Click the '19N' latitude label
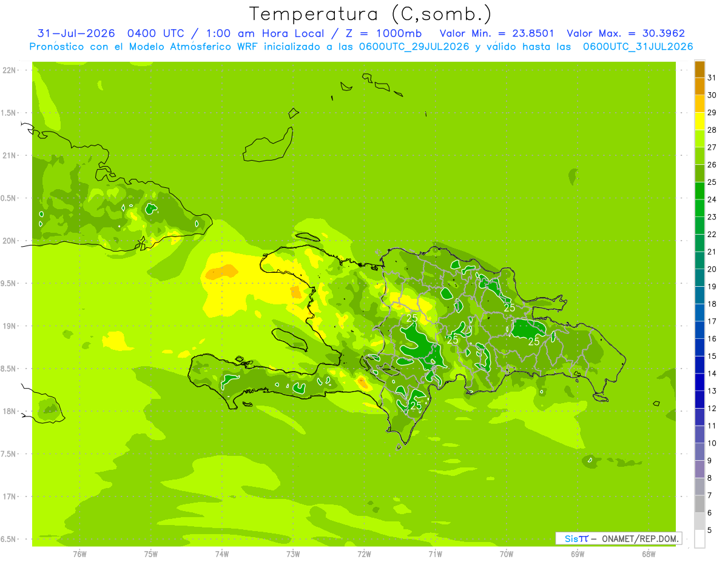Viewport: 728px width, 562px height. click(x=10, y=326)
